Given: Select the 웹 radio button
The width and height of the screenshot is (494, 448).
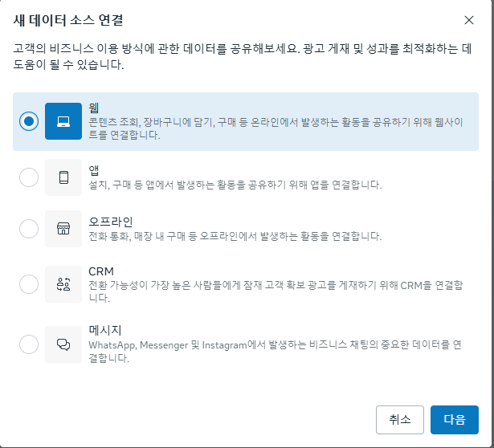Looking at the screenshot, I should [29, 121].
